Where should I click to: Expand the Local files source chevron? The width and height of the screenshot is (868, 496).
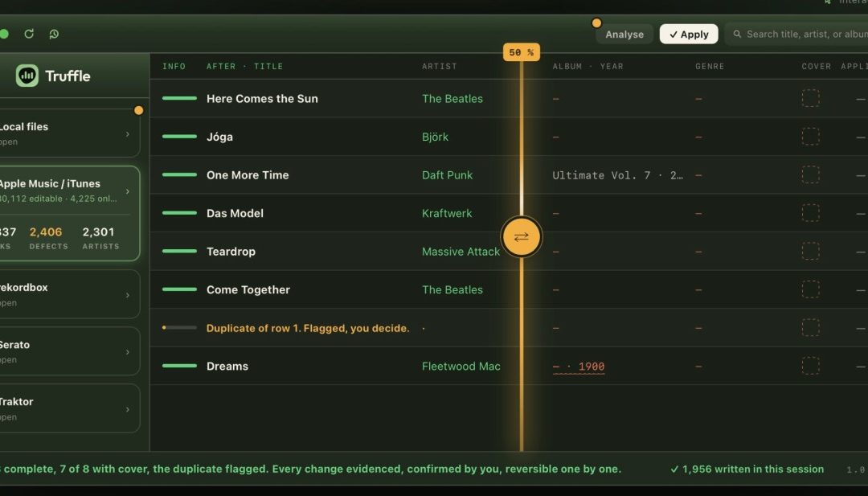[x=127, y=134]
